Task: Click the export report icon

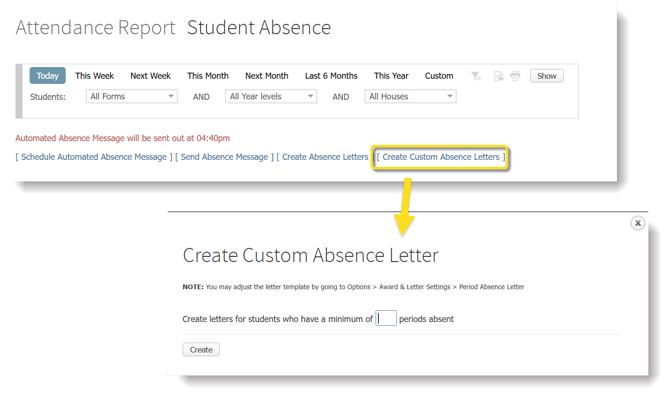Action: pos(498,76)
